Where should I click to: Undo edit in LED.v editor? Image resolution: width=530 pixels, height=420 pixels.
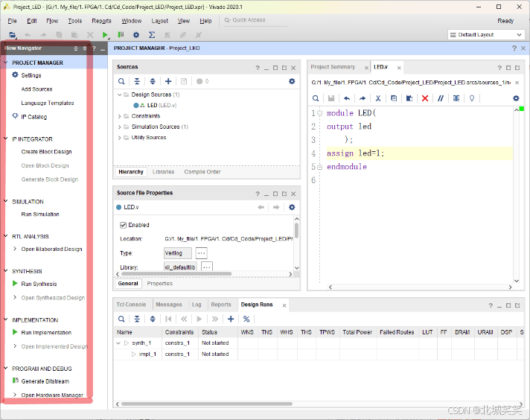click(x=347, y=98)
